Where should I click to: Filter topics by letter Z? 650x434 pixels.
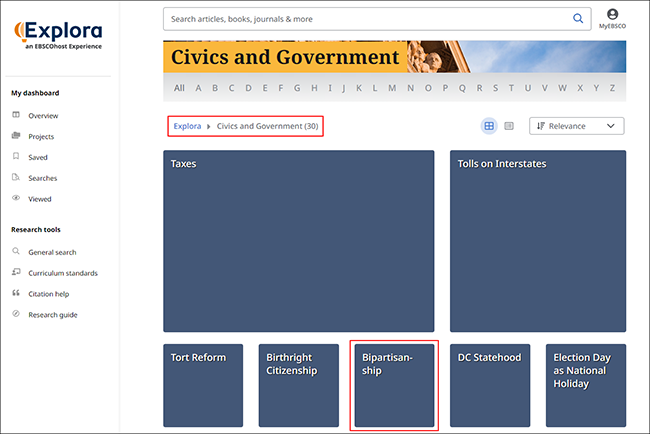(x=612, y=88)
